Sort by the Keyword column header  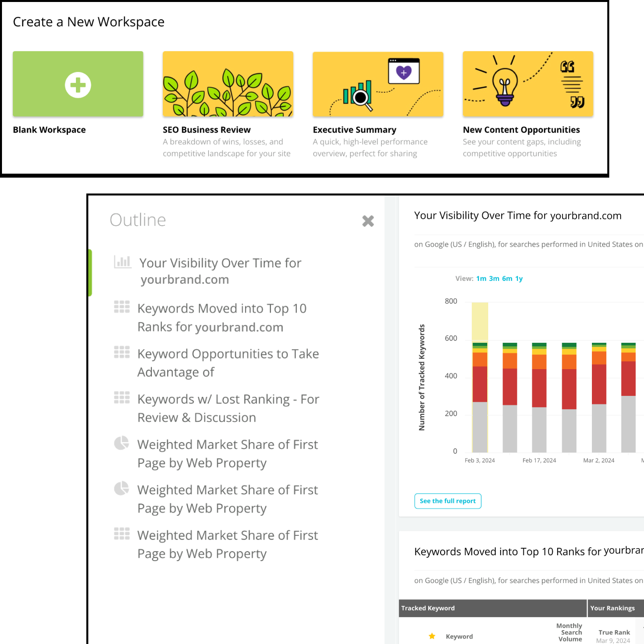point(459,636)
